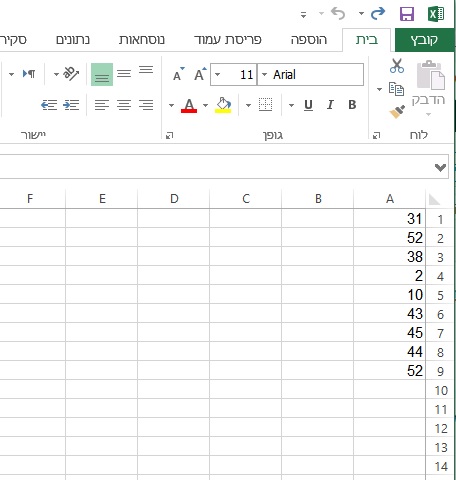Decrease indent with blue left-arrow icon
Image resolution: width=456 pixels, height=480 pixels.
pos(49,105)
